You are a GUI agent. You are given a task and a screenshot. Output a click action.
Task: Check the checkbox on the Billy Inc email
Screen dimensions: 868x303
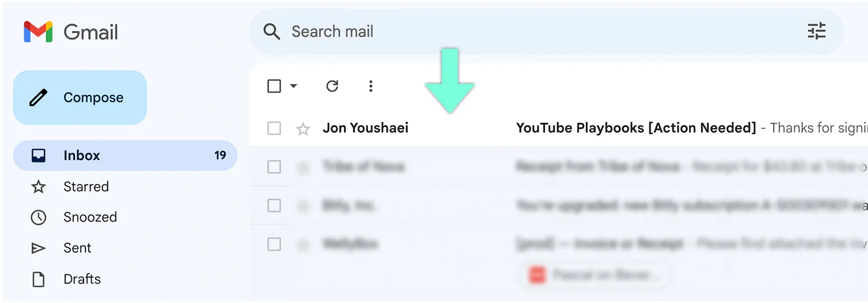[274, 206]
